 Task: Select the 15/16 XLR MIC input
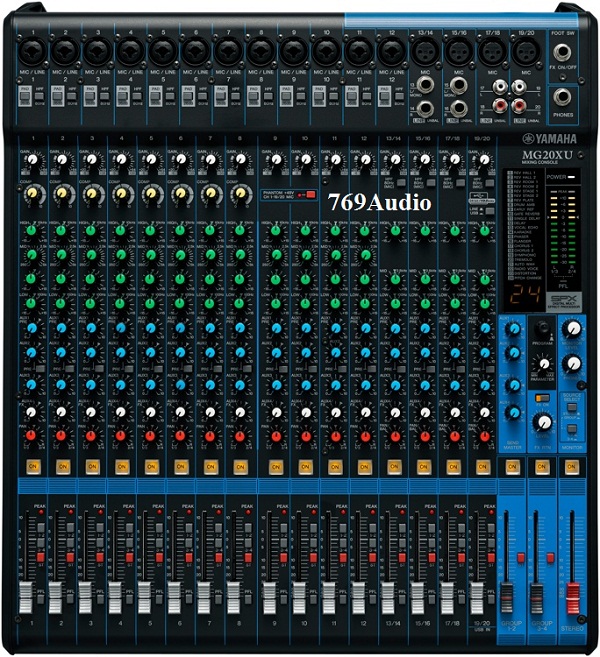(x=458, y=52)
